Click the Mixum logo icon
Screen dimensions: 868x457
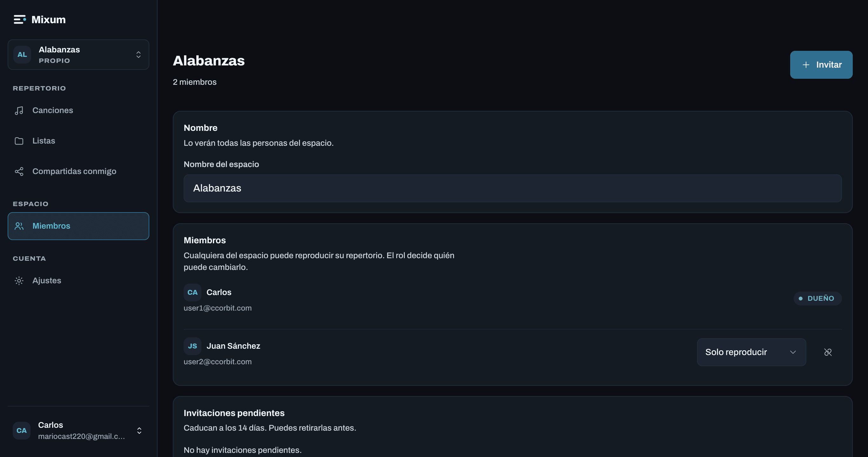pyautogui.click(x=20, y=20)
